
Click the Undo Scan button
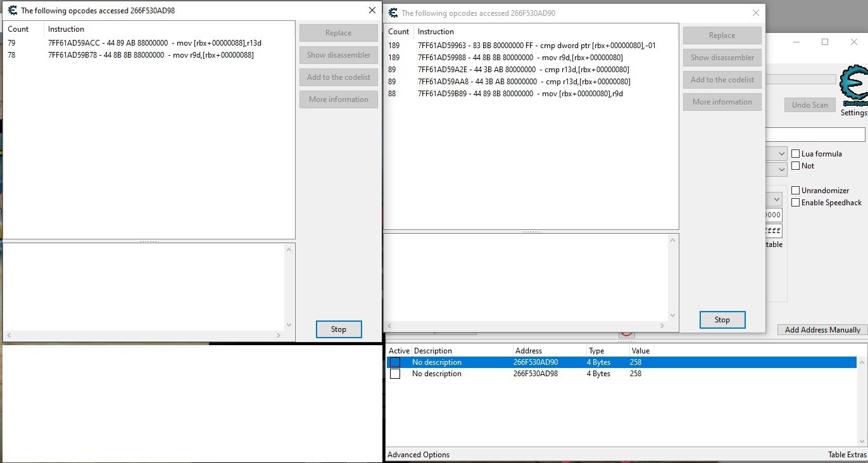point(810,105)
